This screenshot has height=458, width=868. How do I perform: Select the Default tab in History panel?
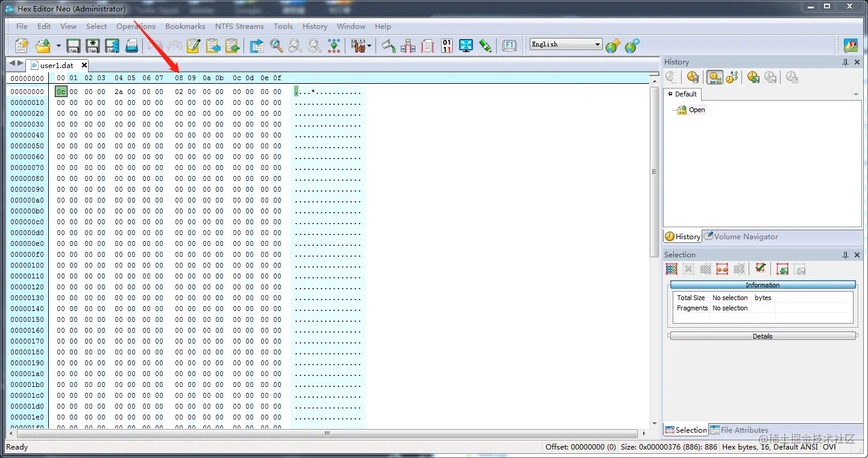[682, 94]
